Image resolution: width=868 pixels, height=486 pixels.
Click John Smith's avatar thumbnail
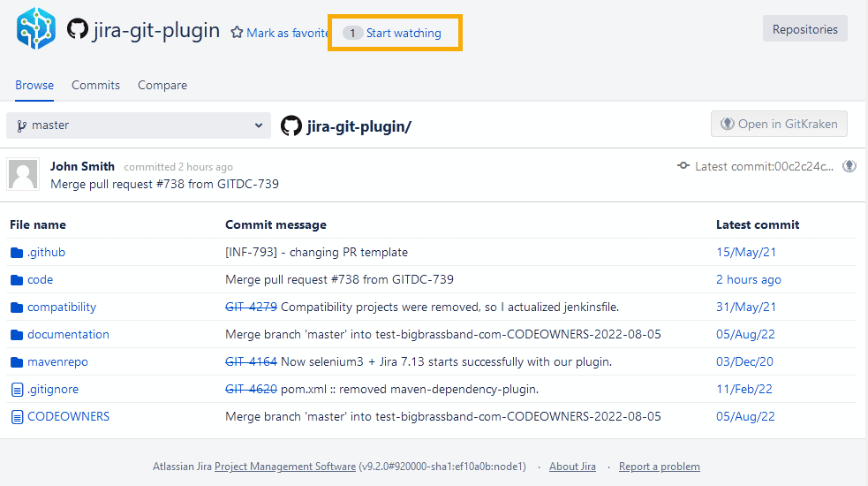tap(23, 174)
